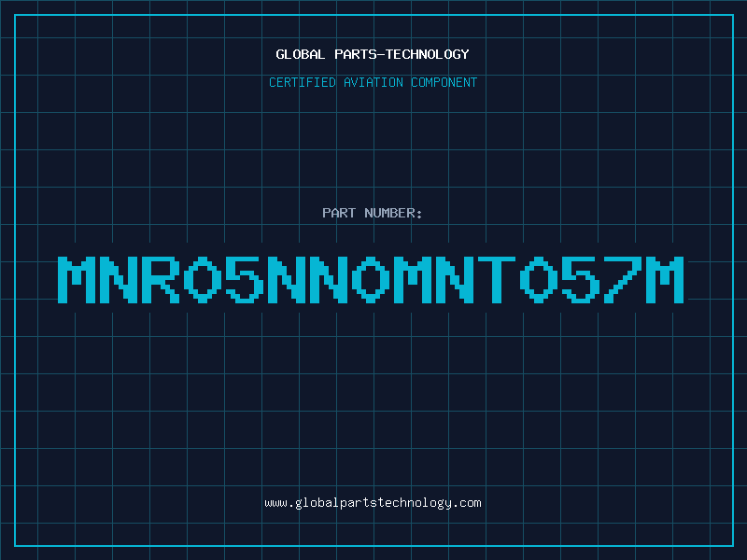Select the digit 7 in the part number
The width and height of the screenshot is (747, 560).
(623, 279)
